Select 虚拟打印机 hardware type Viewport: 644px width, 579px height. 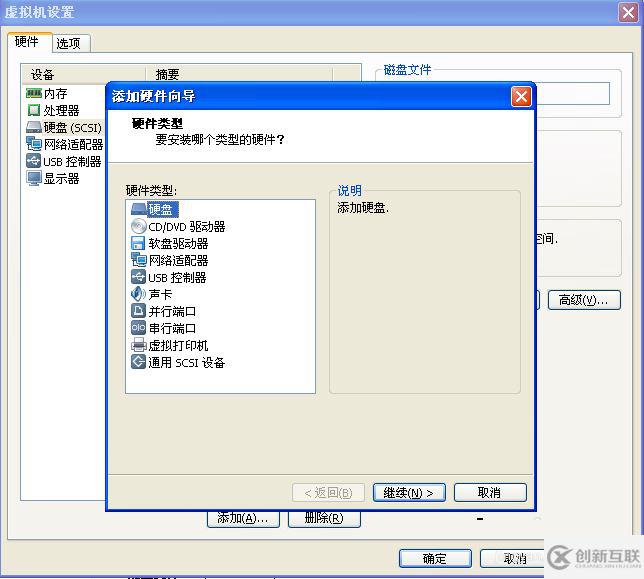pos(178,345)
